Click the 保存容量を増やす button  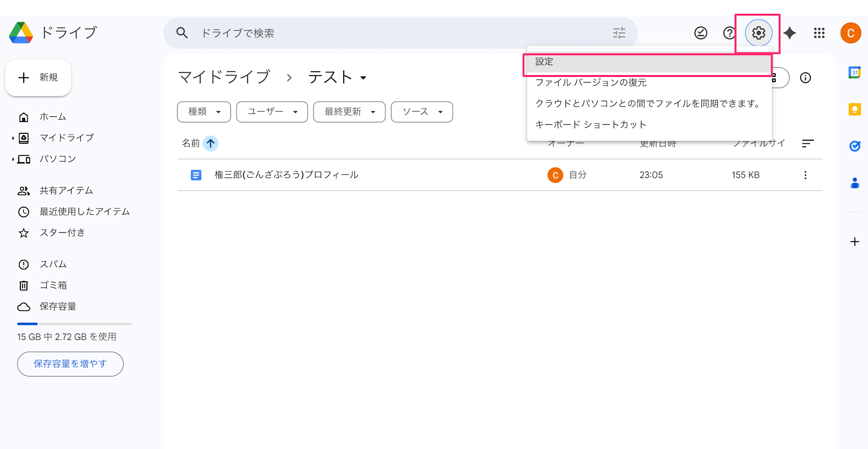[x=70, y=364]
